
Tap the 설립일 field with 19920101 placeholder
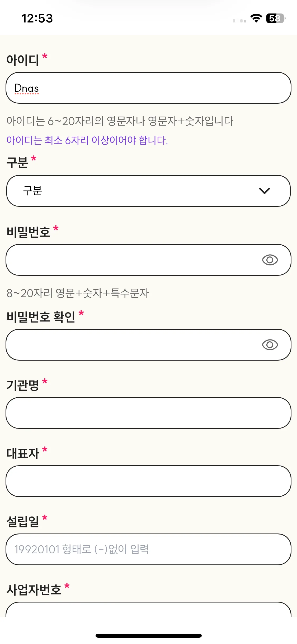point(148,549)
